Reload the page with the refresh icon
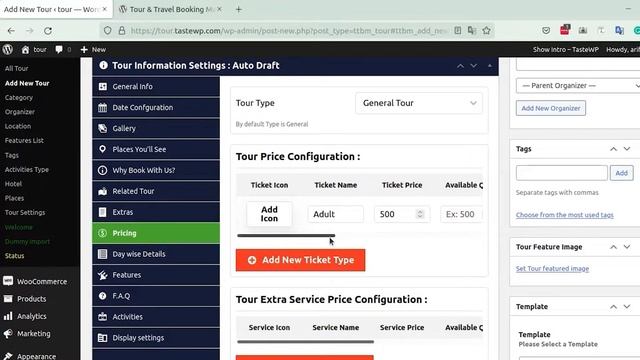640x360 pixels. [48, 31]
